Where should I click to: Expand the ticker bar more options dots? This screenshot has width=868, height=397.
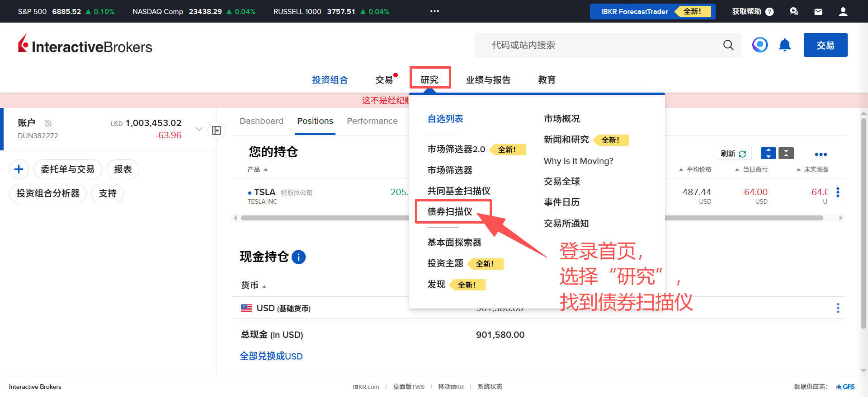point(434,11)
